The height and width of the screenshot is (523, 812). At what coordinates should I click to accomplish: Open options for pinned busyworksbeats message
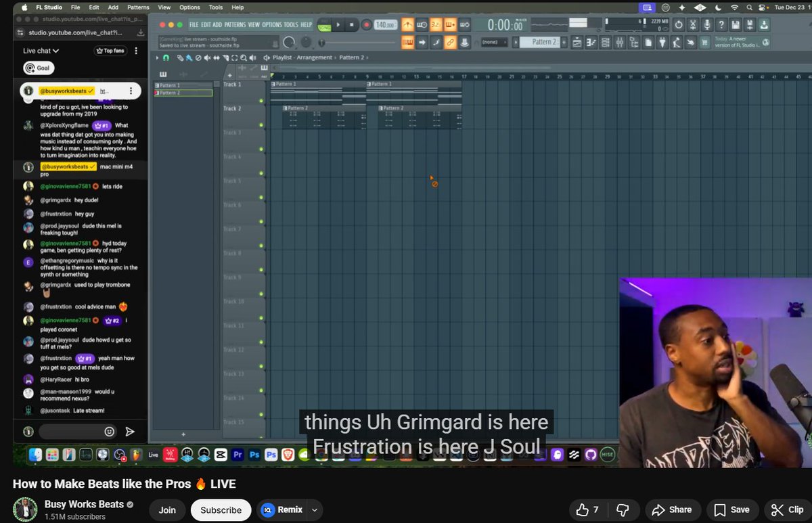coord(131,91)
